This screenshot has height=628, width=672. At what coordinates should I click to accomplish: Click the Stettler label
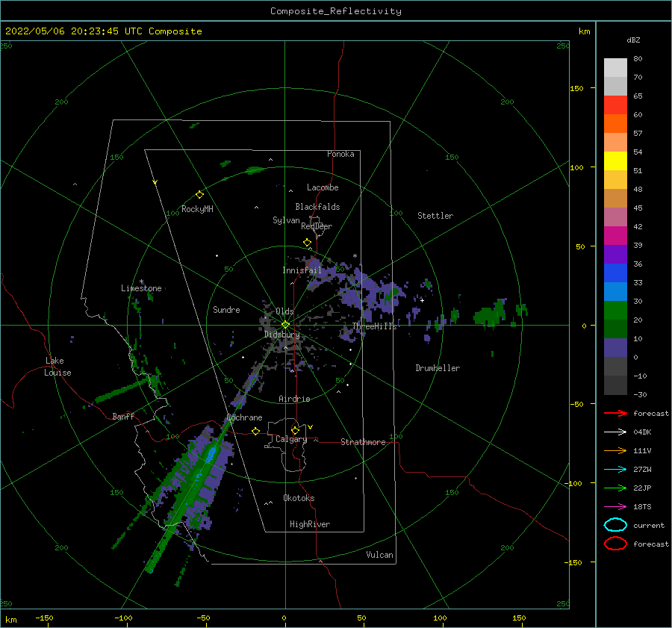tap(435, 216)
